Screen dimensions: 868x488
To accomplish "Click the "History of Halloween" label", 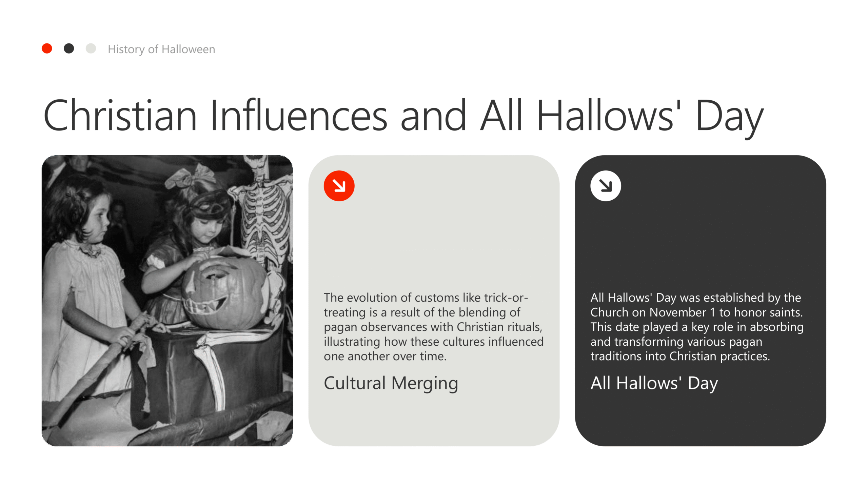I will 161,49.
